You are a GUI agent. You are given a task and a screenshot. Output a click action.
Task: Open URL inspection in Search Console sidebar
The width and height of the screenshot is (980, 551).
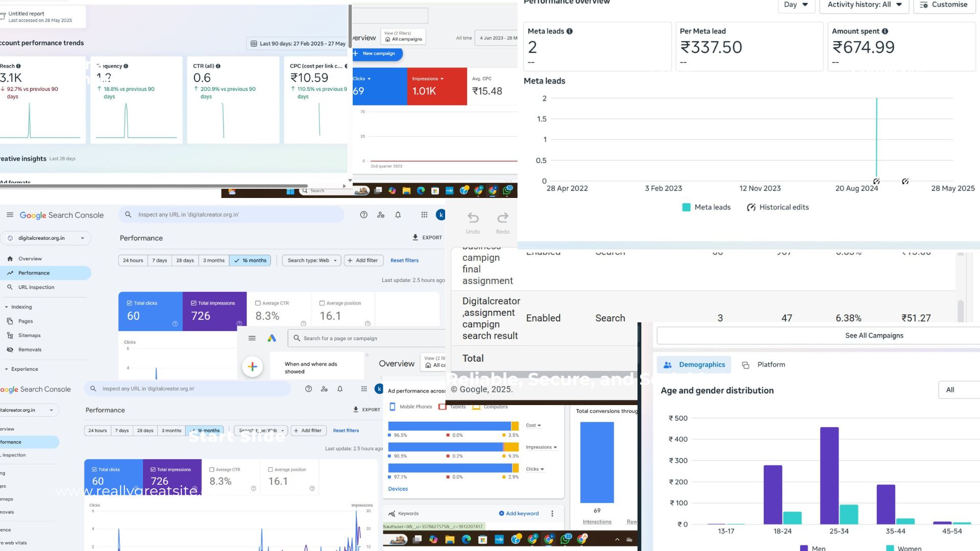tap(36, 287)
